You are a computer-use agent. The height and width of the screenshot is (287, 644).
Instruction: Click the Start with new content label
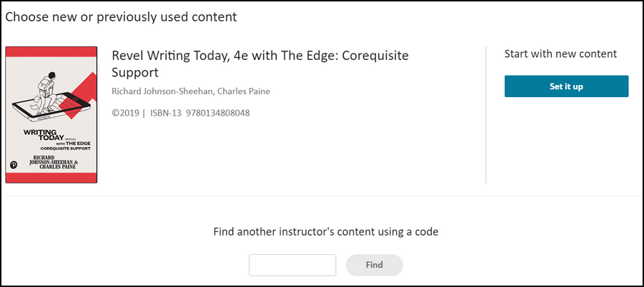tap(560, 54)
